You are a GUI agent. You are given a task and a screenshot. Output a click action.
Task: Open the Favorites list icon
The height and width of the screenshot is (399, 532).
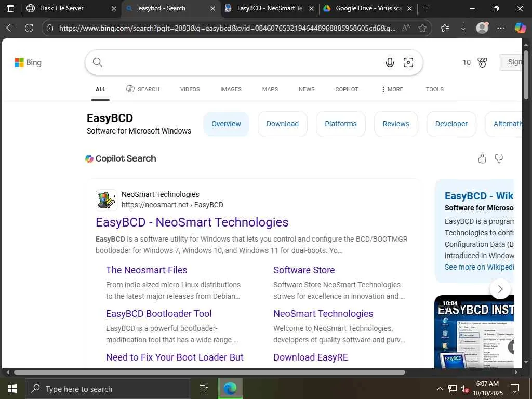[445, 28]
